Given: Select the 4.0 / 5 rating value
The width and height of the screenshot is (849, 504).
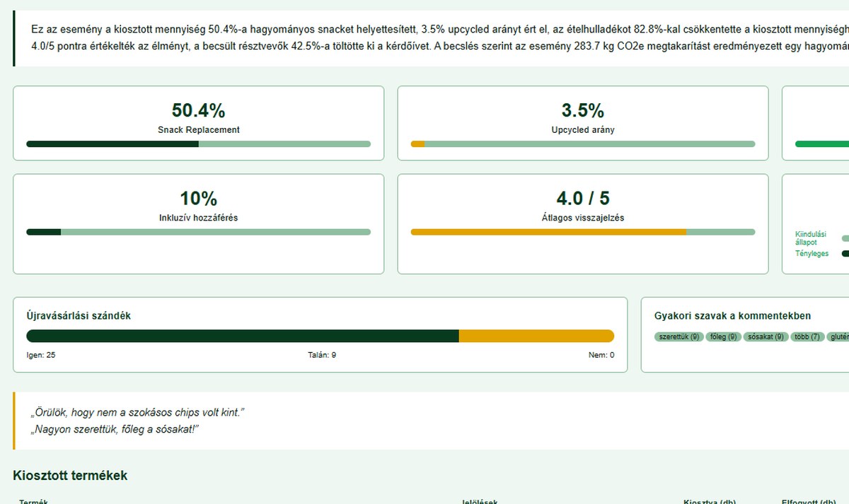Looking at the screenshot, I should [583, 198].
